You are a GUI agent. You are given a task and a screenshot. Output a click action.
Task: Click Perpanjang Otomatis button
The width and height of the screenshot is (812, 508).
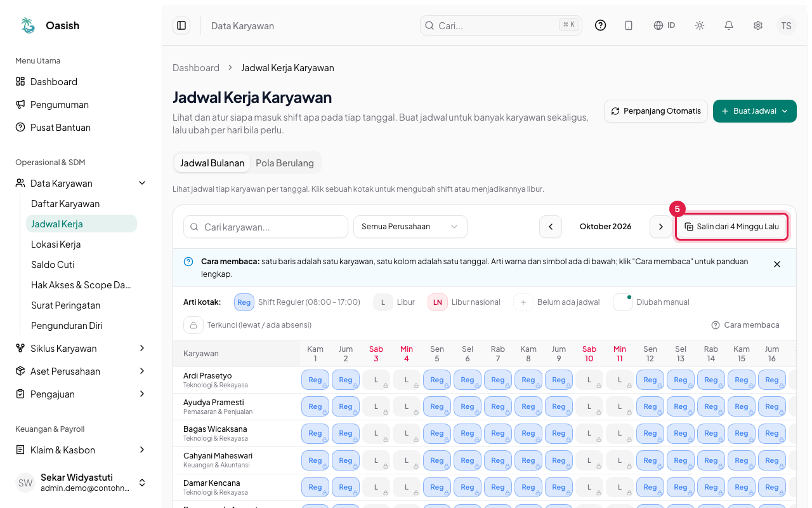(656, 111)
